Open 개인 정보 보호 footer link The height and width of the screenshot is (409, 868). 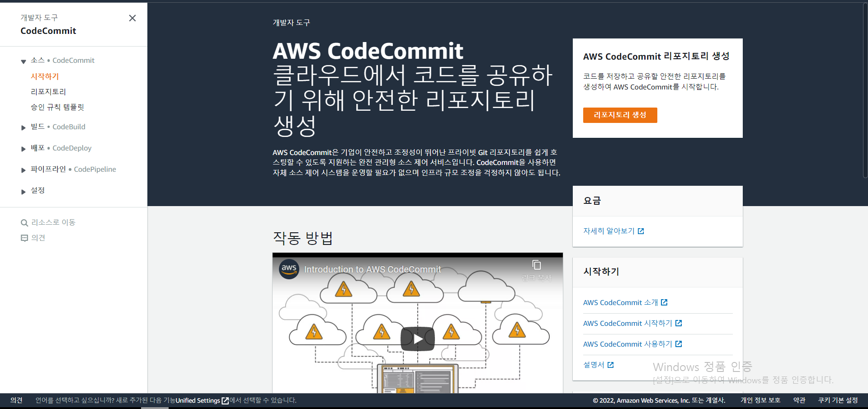coord(760,400)
